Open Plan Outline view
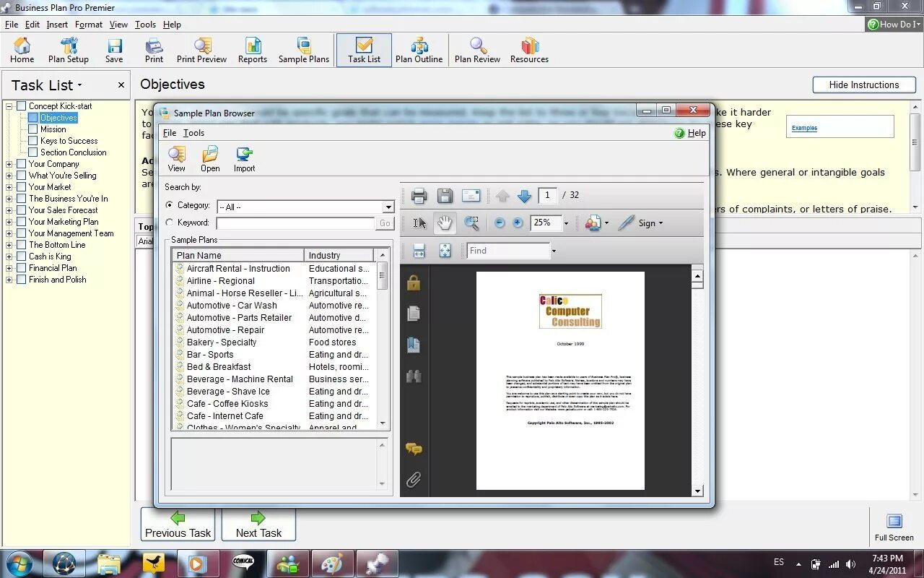This screenshot has height=578, width=924. click(x=419, y=51)
